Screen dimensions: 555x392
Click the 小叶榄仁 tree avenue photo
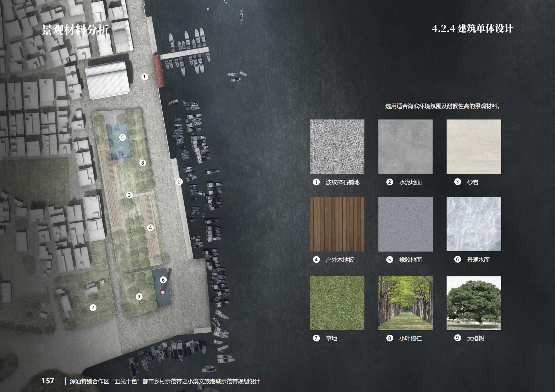(x=405, y=303)
